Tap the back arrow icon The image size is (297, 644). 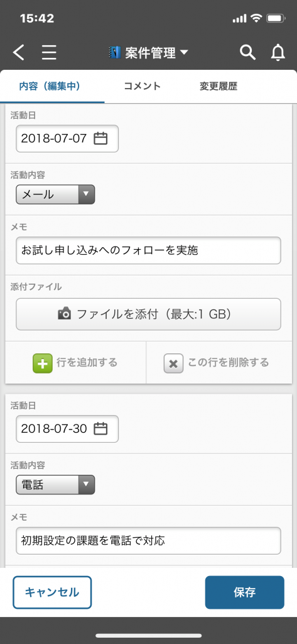[x=18, y=53]
